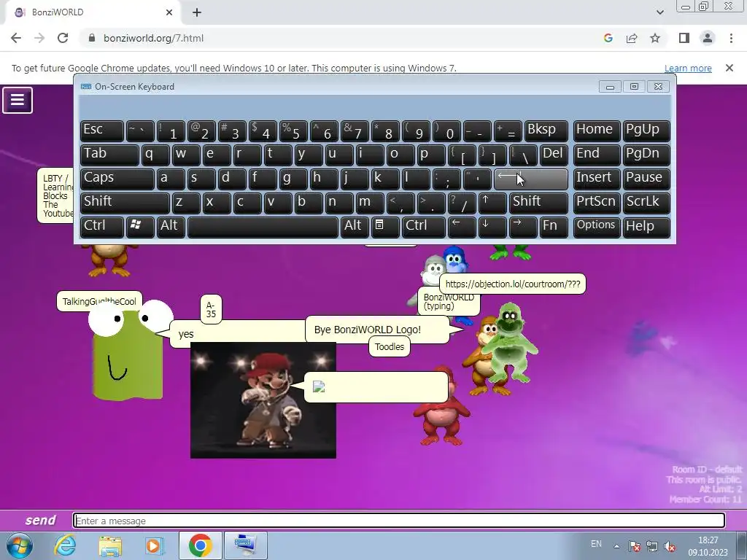Click the keyboard Help key

tap(646, 226)
